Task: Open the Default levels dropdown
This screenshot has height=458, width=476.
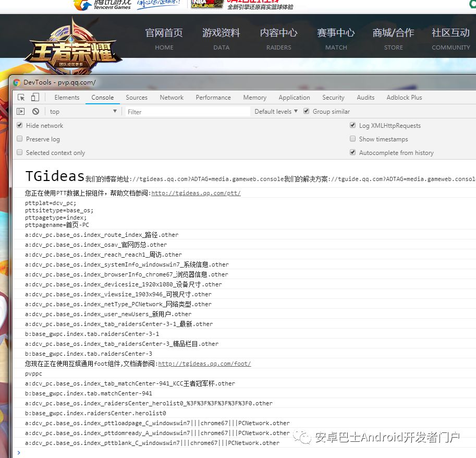Action: tap(276, 112)
